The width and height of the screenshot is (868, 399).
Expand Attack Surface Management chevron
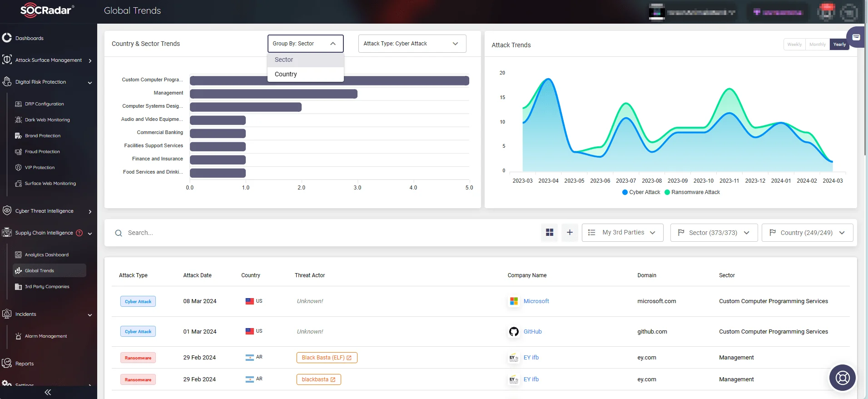(x=90, y=60)
